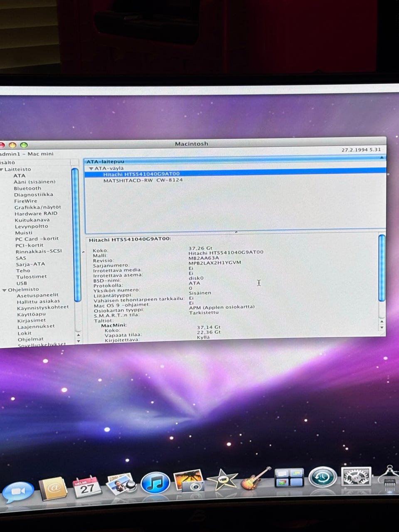Viewport: 399px width, 532px height.
Task: Select Teho in the sidebar
Action: [x=23, y=271]
